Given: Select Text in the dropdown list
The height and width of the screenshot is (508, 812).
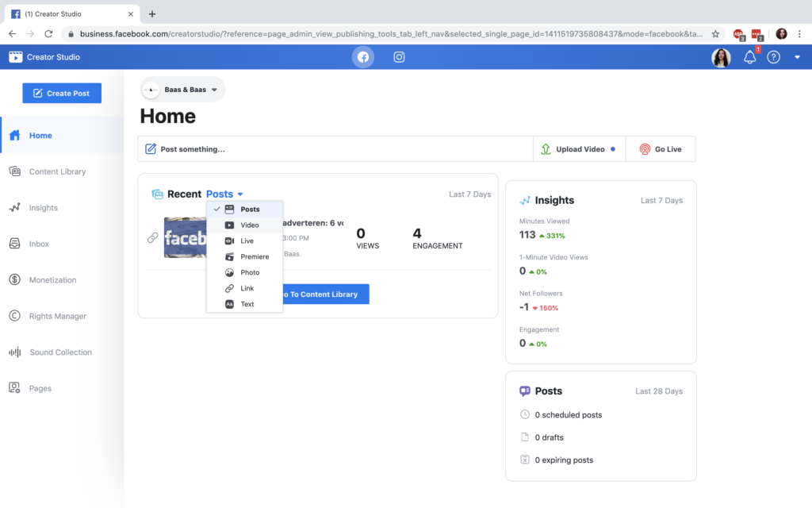Looking at the screenshot, I should (x=244, y=304).
